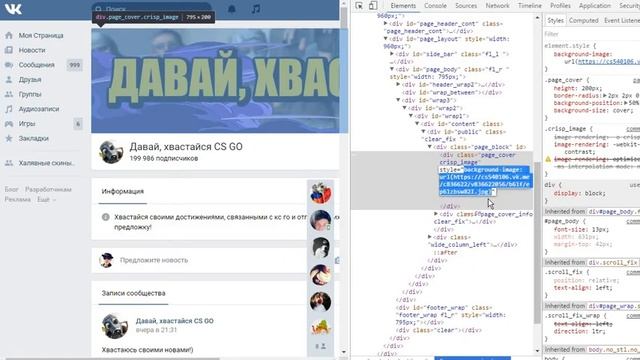Select the footer_wrap div node
The height and width of the screenshot is (360, 640).
click(451, 315)
